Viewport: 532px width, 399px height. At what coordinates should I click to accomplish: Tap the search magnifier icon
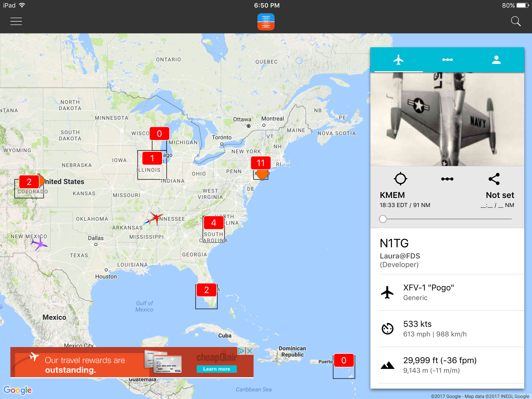coord(516,21)
